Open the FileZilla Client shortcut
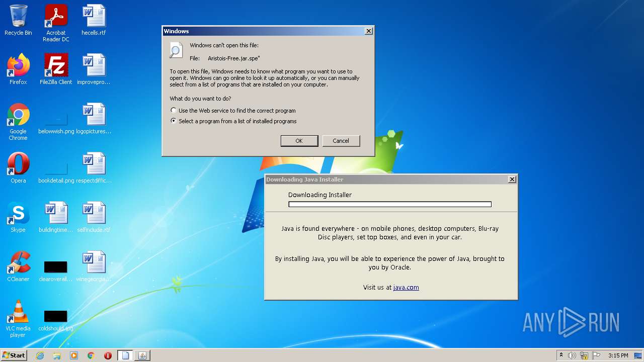This screenshot has height=362, width=644. (56, 69)
